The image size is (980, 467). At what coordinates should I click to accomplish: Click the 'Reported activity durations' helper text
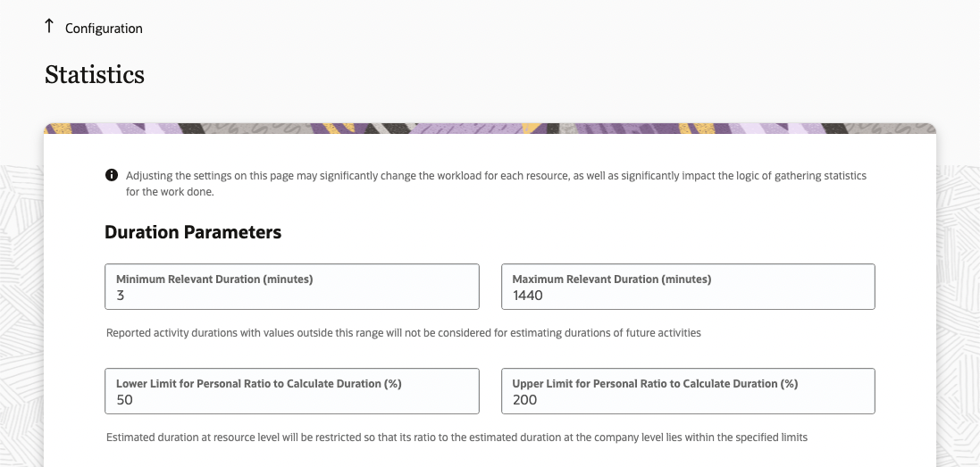point(404,333)
